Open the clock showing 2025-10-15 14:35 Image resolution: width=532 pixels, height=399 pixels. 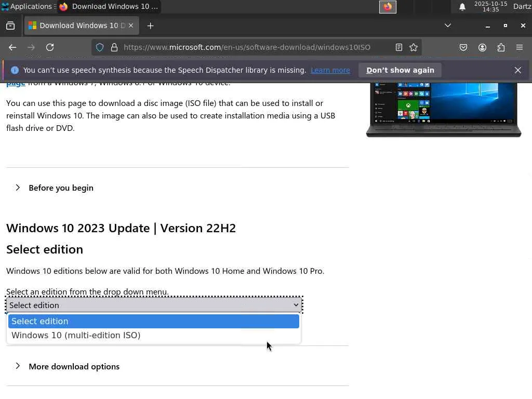coord(490,6)
